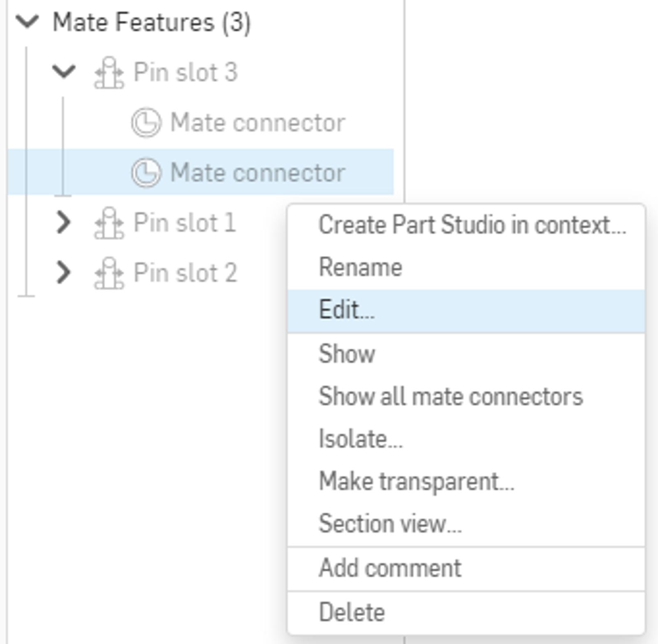658x644 pixels.
Task: Click the first Mate connector icon
Action: pos(146,122)
